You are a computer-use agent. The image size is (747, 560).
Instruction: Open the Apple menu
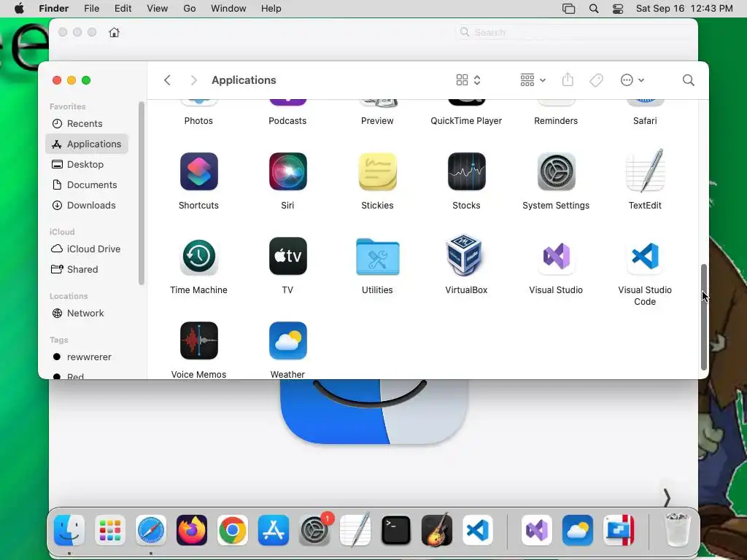pyautogui.click(x=19, y=9)
